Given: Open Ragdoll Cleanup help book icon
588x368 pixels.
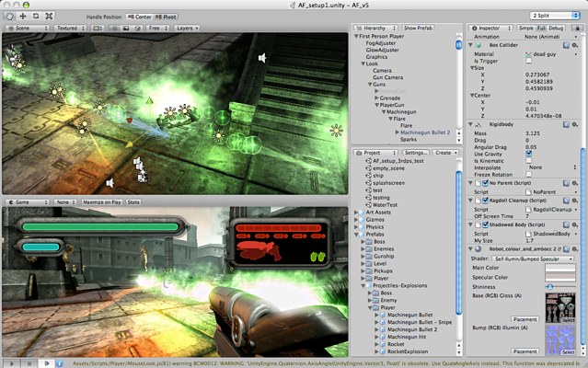Looking at the screenshot, I should (566, 201).
